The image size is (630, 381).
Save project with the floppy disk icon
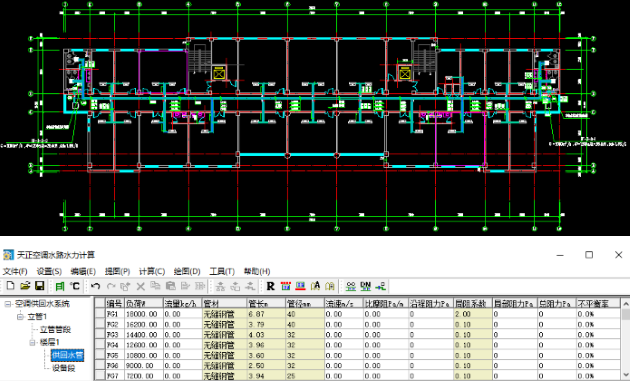39,286
